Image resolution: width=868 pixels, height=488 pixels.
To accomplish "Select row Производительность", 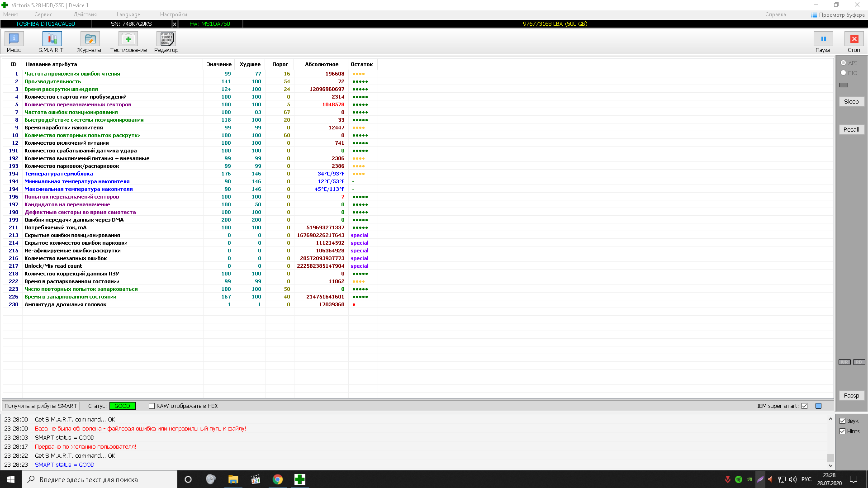I will tap(190, 81).
